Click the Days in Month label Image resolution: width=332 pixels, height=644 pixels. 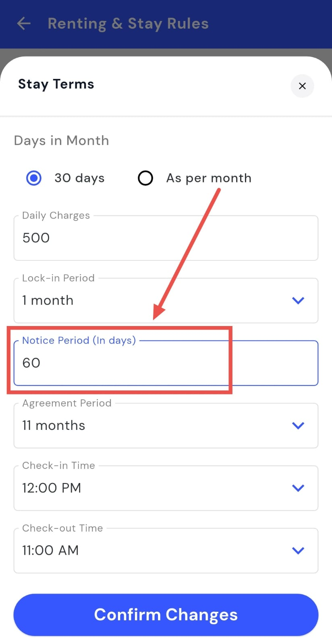coord(61,140)
